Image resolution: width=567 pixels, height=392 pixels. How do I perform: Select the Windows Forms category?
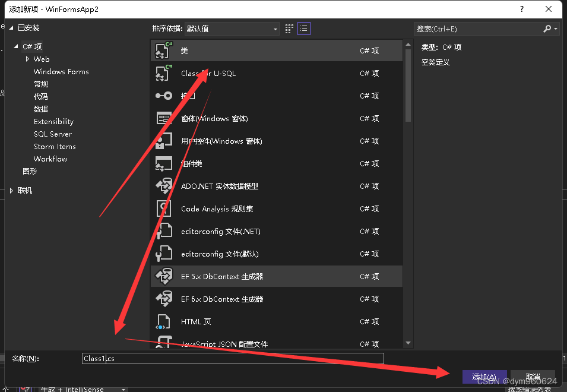(x=61, y=71)
